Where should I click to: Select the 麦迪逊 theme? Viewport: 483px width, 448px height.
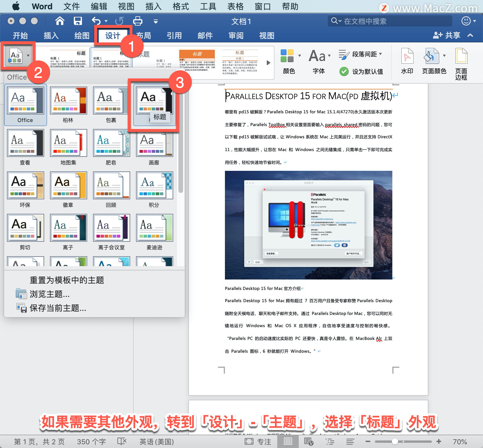coord(154,232)
